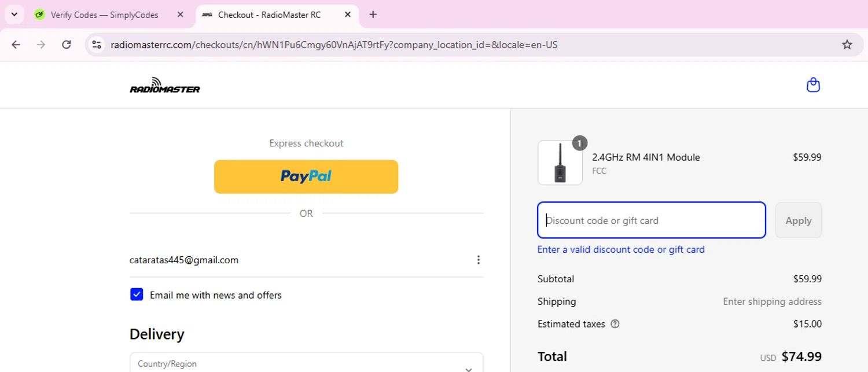Screen dimensions: 868x372
Task: Click the Total amount $74.99
Action: click(x=801, y=356)
